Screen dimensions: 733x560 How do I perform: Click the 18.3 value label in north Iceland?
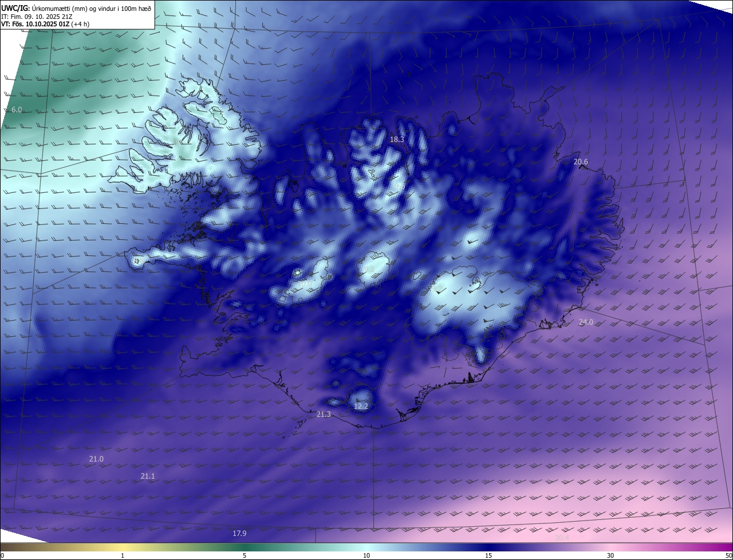pos(397,139)
